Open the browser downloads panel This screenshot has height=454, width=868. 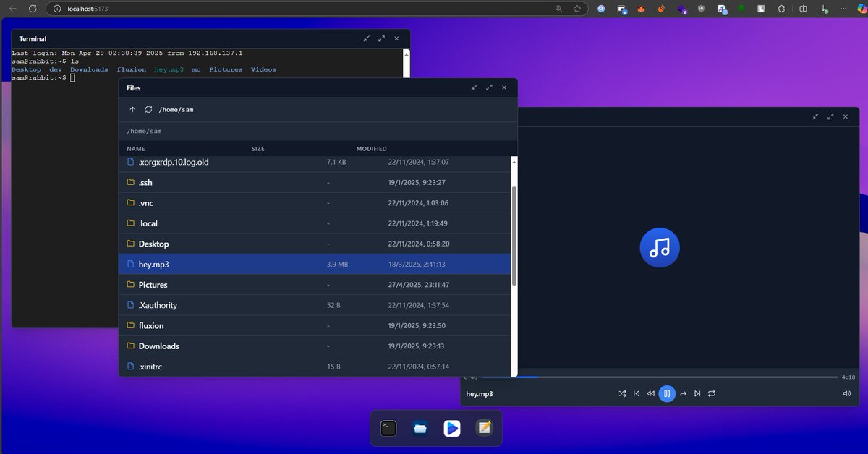(825, 9)
